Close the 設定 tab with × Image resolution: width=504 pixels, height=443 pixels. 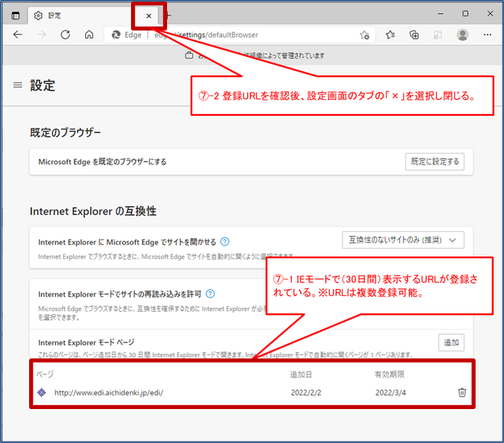pos(149,16)
